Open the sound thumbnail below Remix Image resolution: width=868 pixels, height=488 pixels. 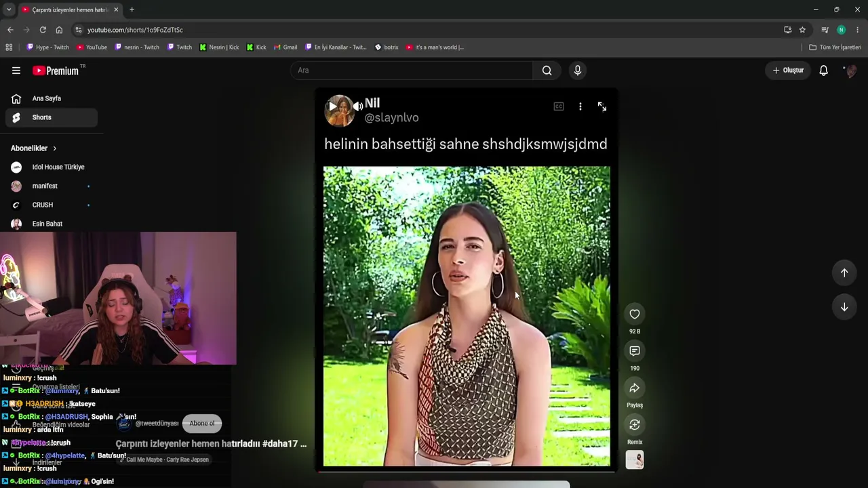635,460
